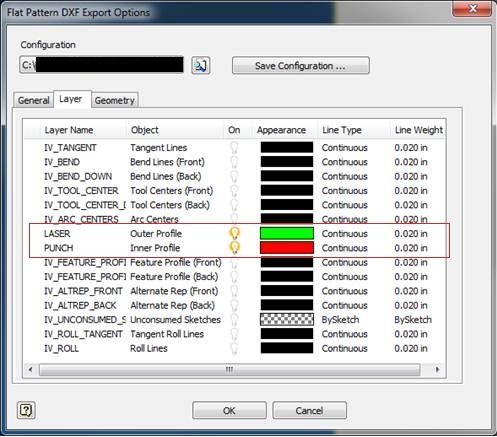Image resolution: width=497 pixels, height=437 pixels.
Task: Toggle the Alternate Rep (Front) light bulb
Action: (x=234, y=291)
